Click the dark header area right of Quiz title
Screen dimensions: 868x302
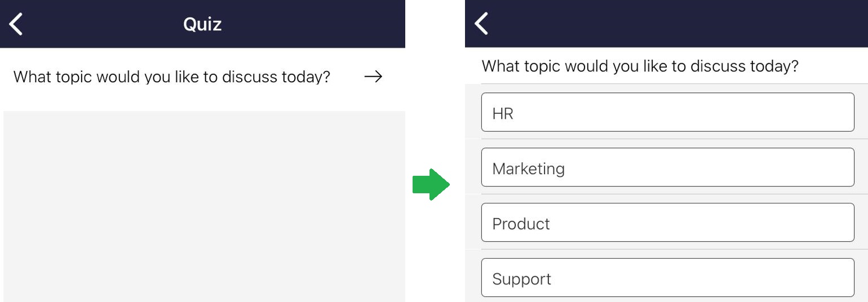(313, 24)
